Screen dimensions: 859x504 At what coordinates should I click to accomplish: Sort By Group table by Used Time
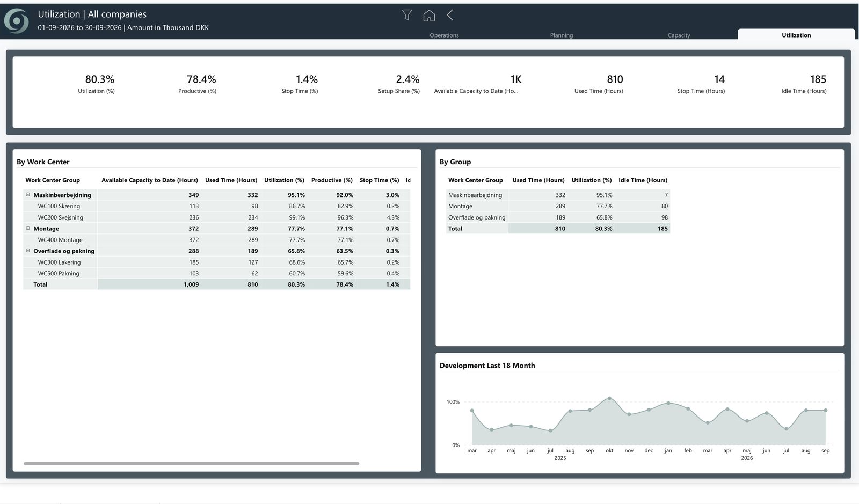[538, 180]
